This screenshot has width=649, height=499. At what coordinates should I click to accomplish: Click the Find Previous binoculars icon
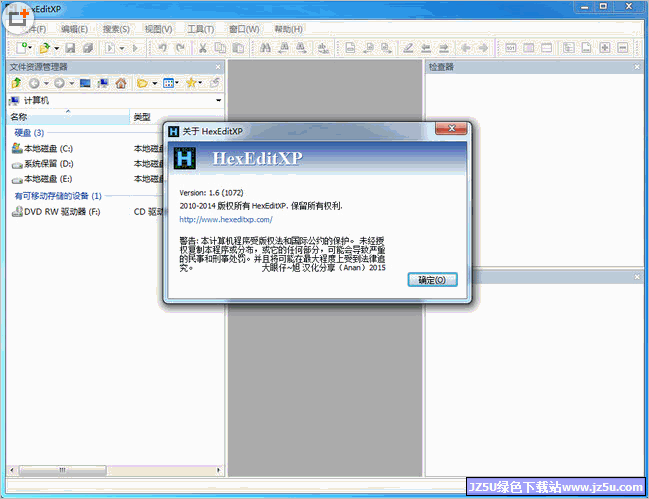tap(284, 48)
